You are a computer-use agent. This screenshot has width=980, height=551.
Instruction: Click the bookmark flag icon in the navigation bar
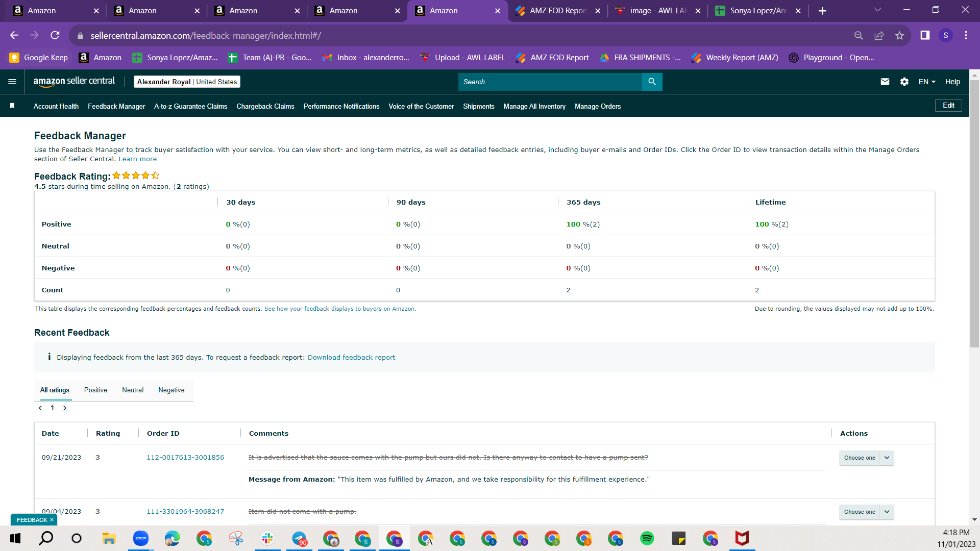click(12, 106)
